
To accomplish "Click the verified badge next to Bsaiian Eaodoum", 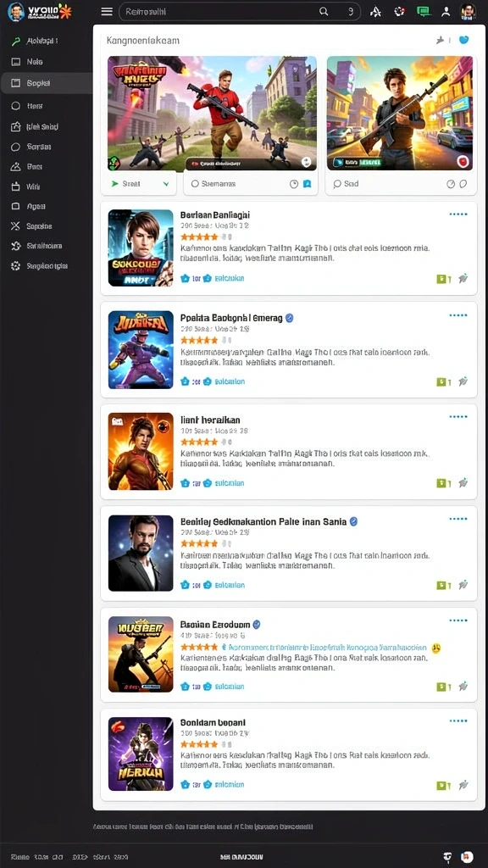I will coord(257,625).
